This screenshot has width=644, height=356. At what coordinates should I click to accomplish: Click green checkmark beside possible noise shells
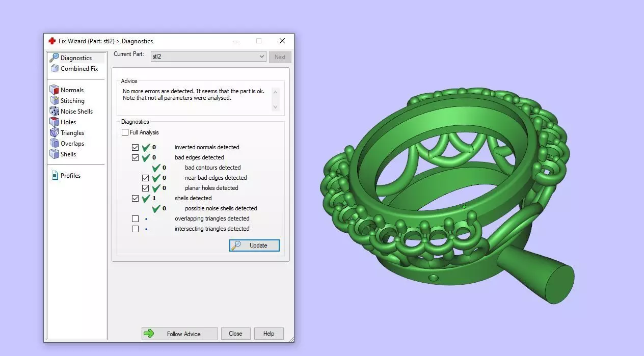(x=156, y=208)
